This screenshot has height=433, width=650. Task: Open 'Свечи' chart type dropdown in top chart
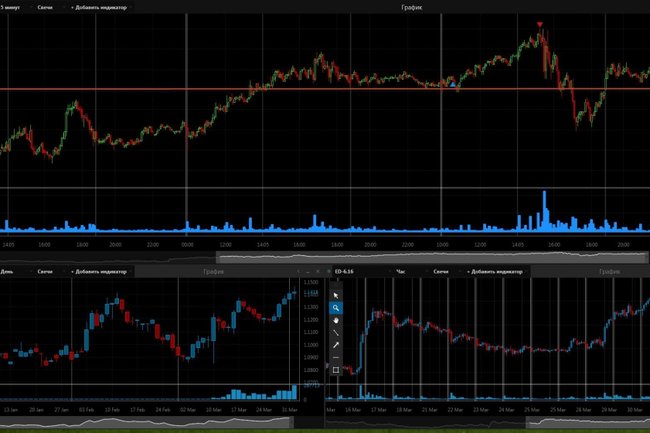pyautogui.click(x=47, y=7)
